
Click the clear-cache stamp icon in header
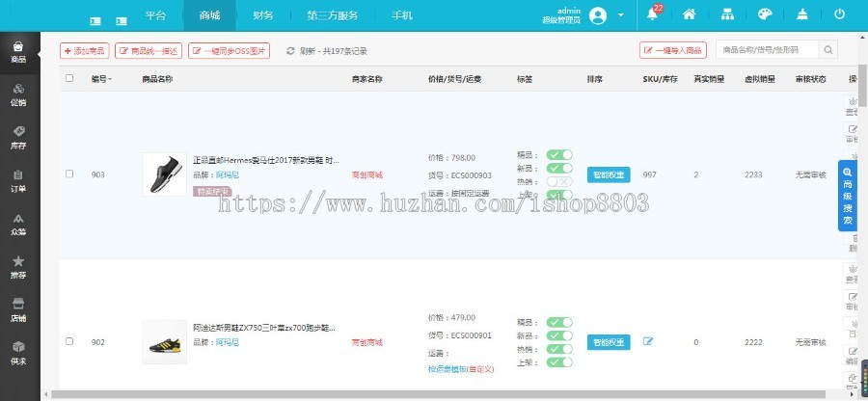pyautogui.click(x=802, y=14)
